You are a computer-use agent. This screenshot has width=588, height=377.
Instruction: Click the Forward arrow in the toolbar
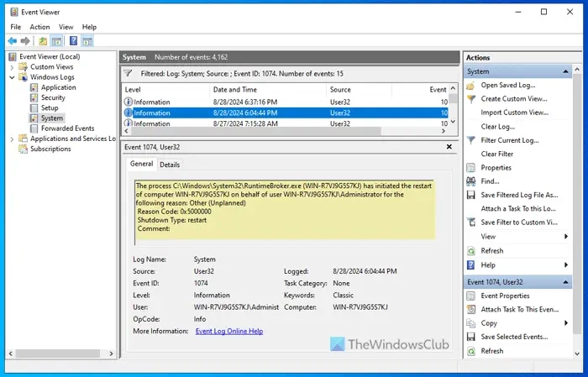(x=26, y=40)
